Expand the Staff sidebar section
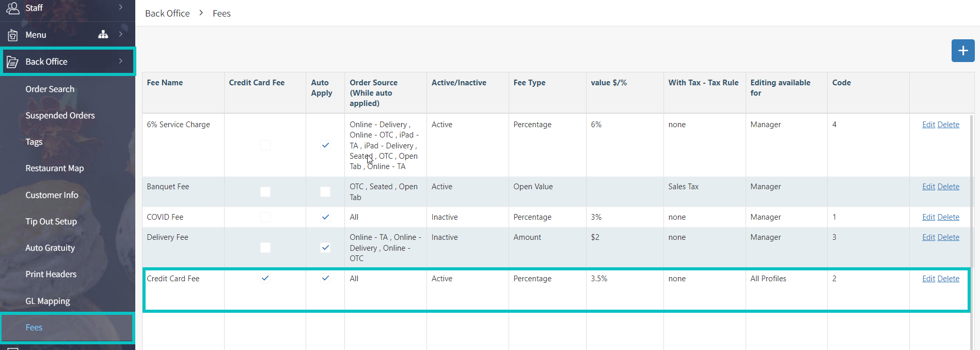 pyautogui.click(x=121, y=7)
